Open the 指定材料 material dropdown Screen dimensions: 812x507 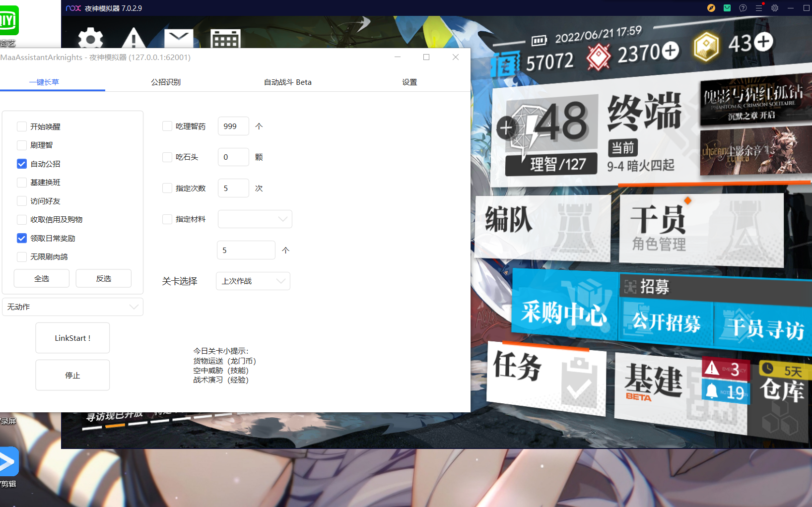pyautogui.click(x=255, y=219)
